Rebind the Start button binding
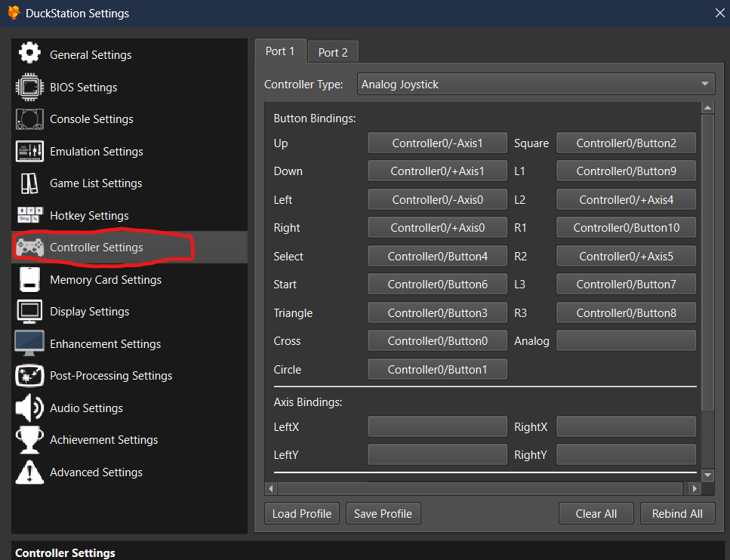Screen dimensions: 730x560 point(437,285)
